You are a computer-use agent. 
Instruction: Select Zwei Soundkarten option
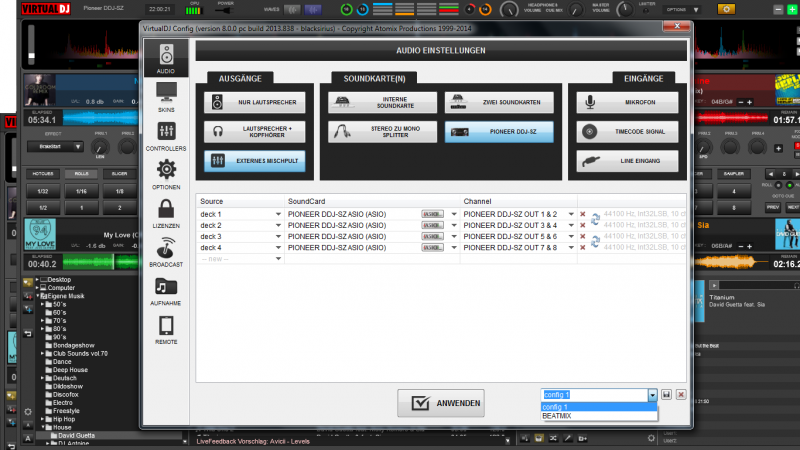[x=499, y=103]
